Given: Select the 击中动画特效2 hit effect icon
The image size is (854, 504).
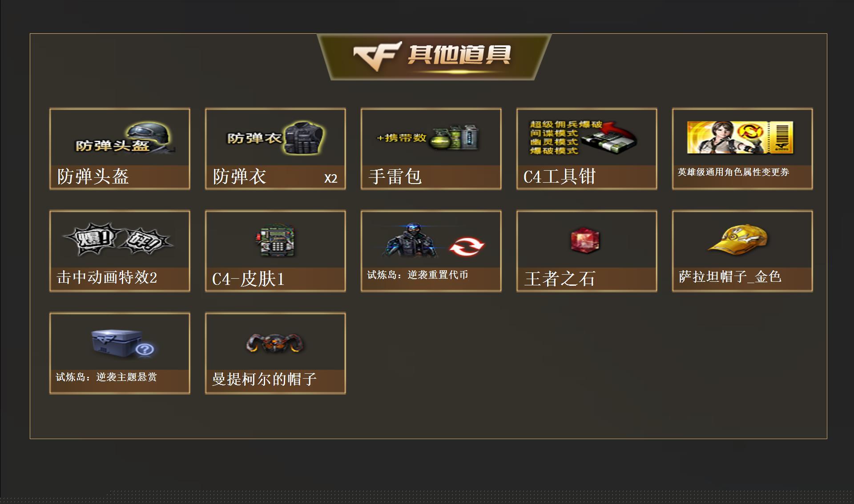Looking at the screenshot, I should (x=118, y=239).
